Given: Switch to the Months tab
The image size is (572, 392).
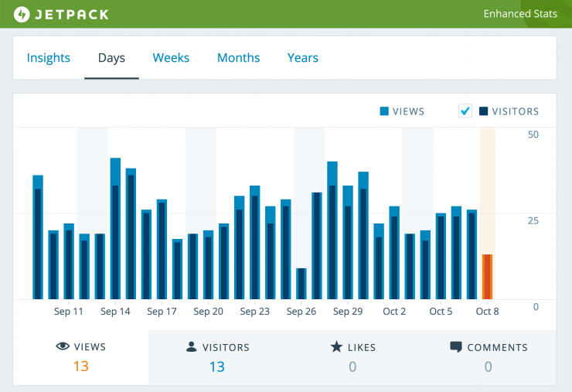Looking at the screenshot, I should pyautogui.click(x=239, y=58).
